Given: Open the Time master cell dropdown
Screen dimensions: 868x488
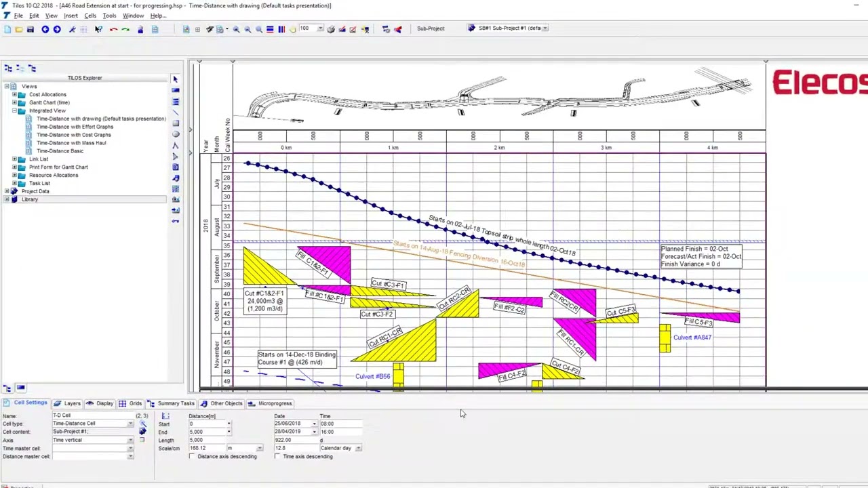Looking at the screenshot, I should pyautogui.click(x=130, y=449).
